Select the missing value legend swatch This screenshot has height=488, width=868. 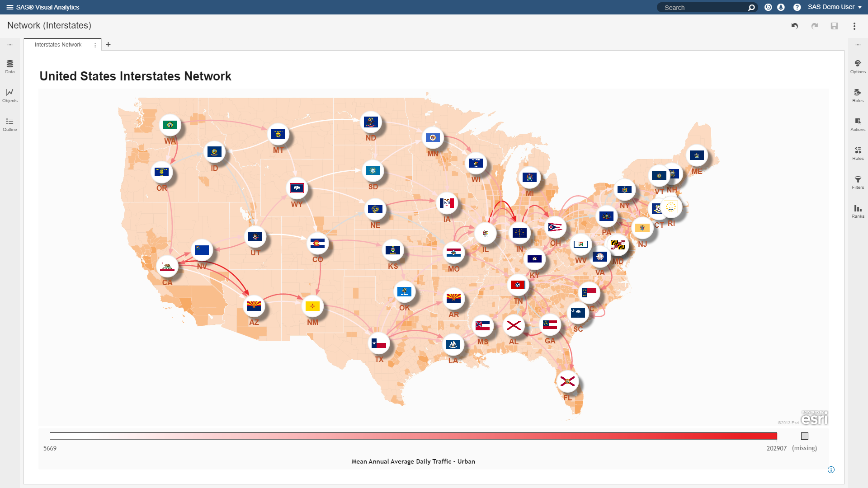pyautogui.click(x=805, y=436)
